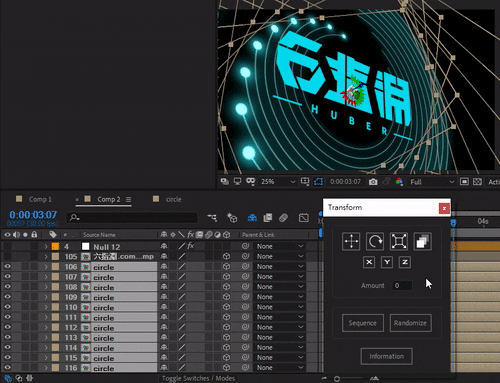
Task: Click the parent pick whip for Null 12
Action: [x=245, y=246]
